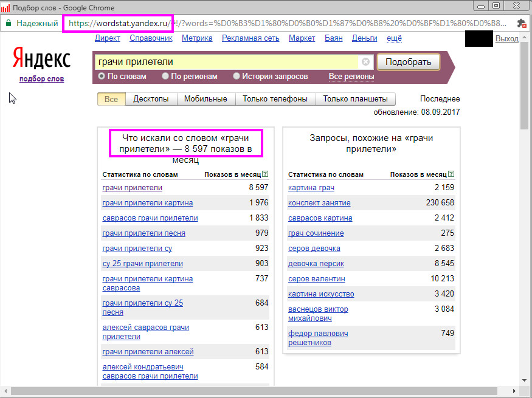Click the 'Выход' logout link
Viewport: 532px width, 398px height.
507,38
